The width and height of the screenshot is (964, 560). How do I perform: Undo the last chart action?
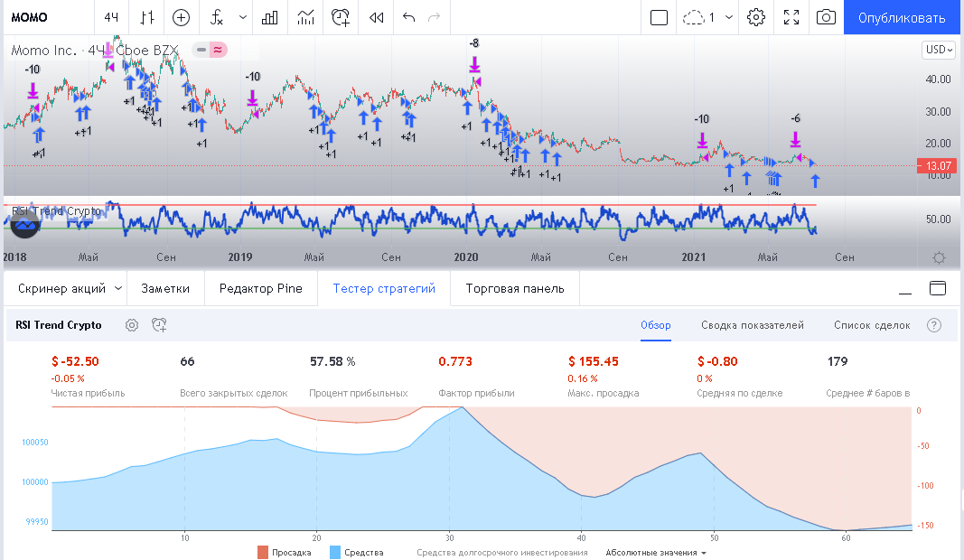click(408, 17)
